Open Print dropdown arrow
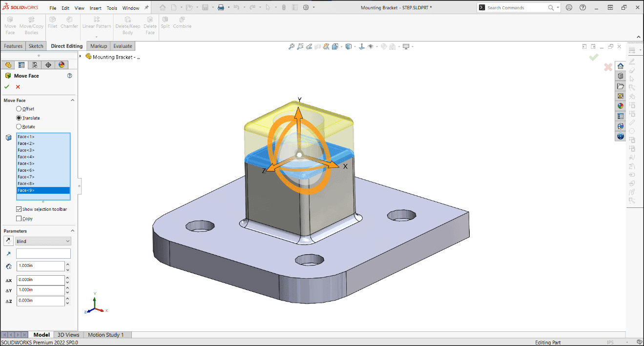 pyautogui.click(x=228, y=7)
